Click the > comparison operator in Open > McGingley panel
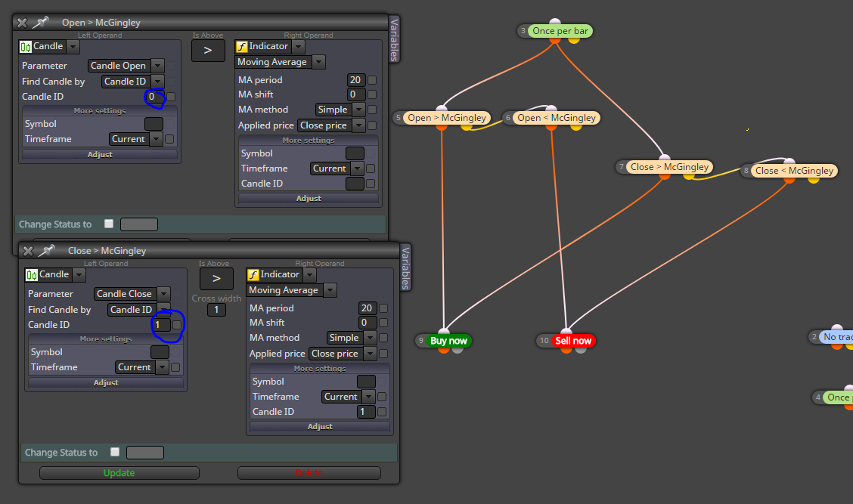 (208, 51)
